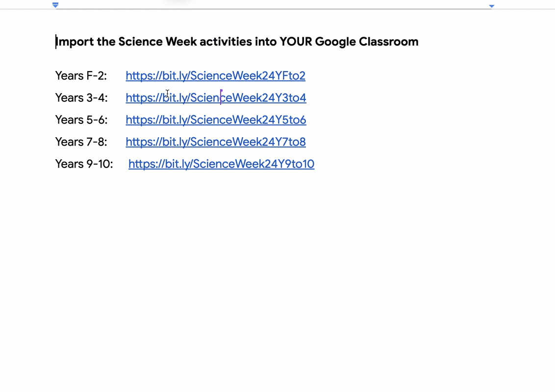Image resolution: width=555 pixels, height=392 pixels.
Task: Click the word "Import" in the heading
Action: click(x=75, y=42)
